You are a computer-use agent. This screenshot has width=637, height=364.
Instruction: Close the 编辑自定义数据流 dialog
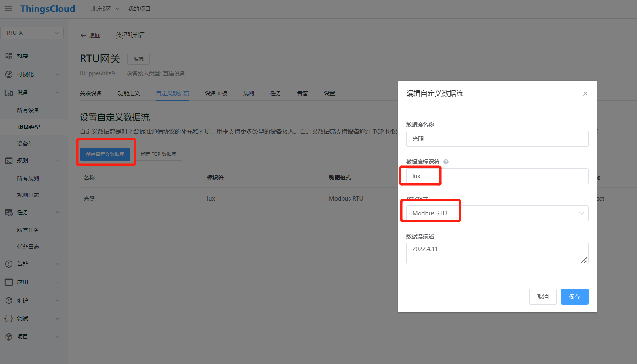[585, 94]
